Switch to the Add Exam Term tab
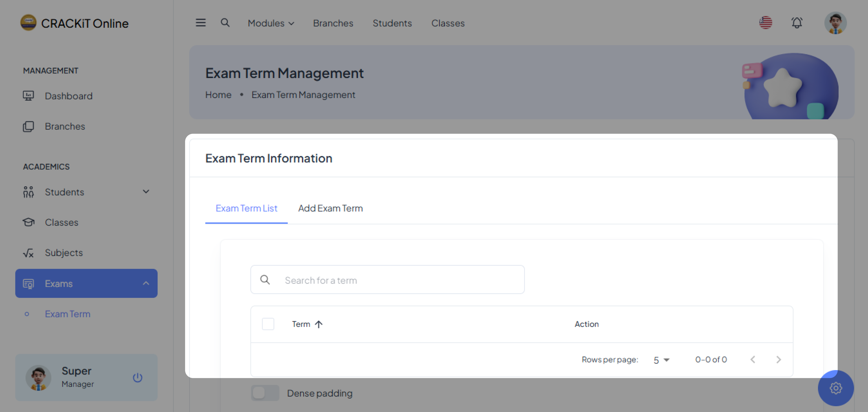The width and height of the screenshot is (868, 412). (x=330, y=208)
